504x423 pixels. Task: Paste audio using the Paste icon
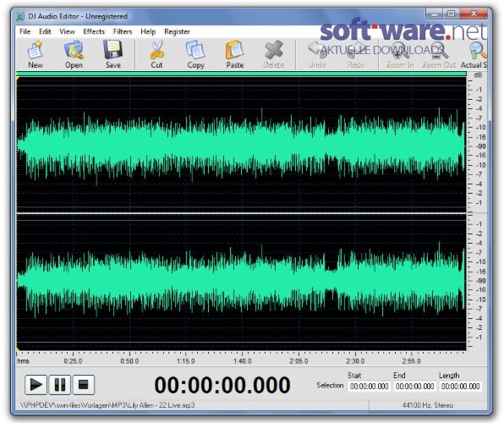click(x=234, y=50)
